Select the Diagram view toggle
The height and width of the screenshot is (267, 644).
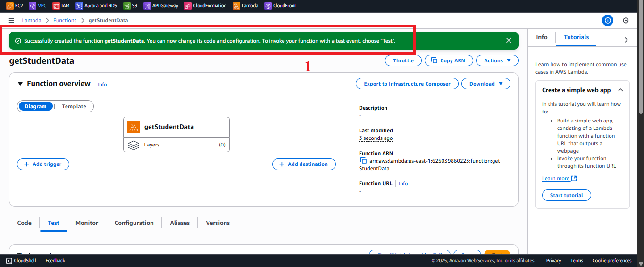(x=36, y=106)
